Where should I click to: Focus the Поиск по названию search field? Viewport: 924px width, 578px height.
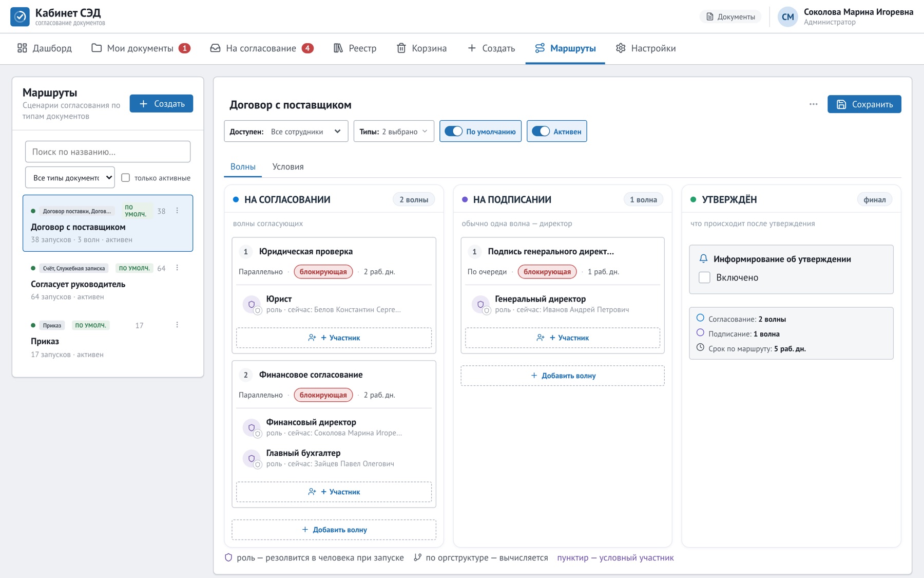coord(108,152)
